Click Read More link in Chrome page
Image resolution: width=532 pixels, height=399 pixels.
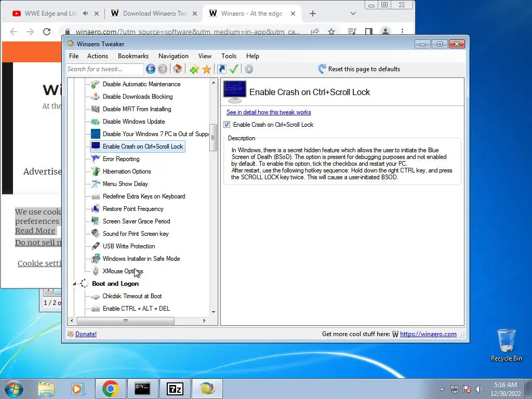tap(35, 231)
